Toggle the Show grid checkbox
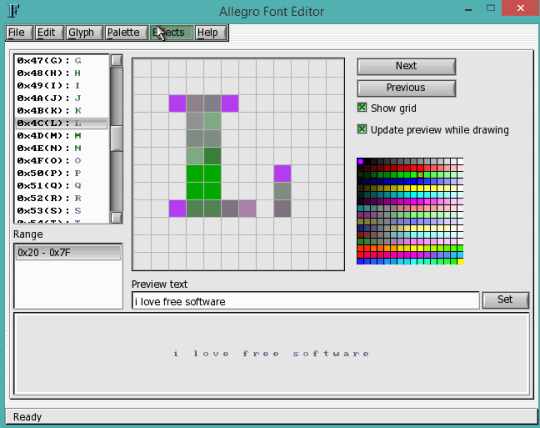Screen dimensions: 540x428 [362, 107]
